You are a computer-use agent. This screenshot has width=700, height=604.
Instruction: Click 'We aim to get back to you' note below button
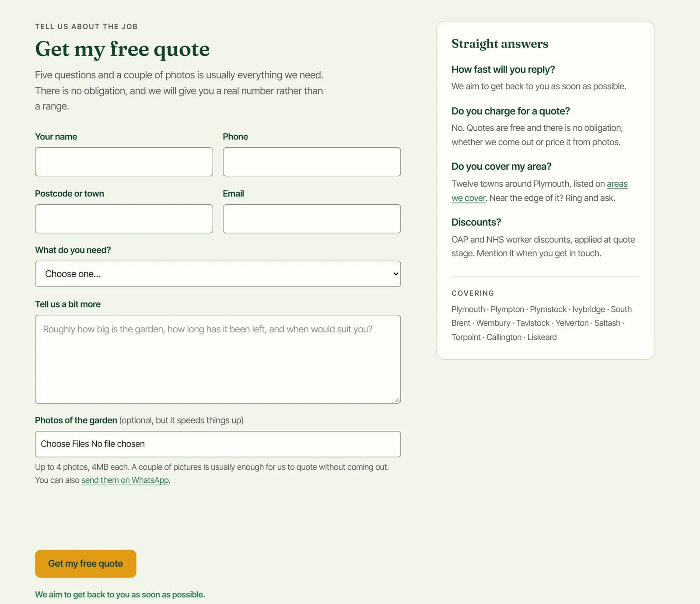[x=120, y=595]
